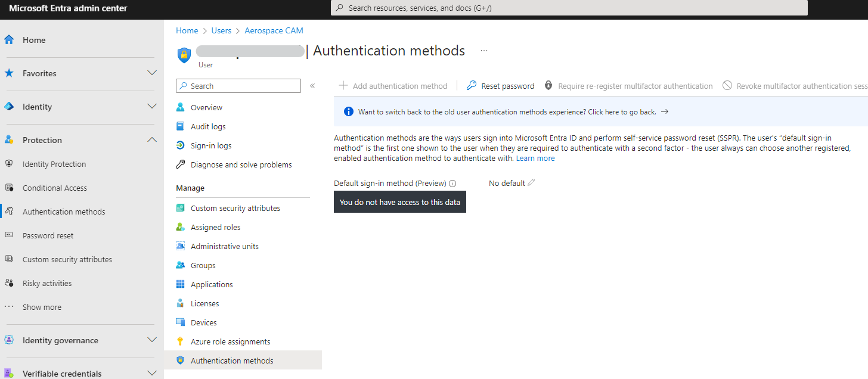Viewport: 868px width, 379px height.
Task: Open Password reset in Protection sidebar
Action: pyautogui.click(x=48, y=235)
